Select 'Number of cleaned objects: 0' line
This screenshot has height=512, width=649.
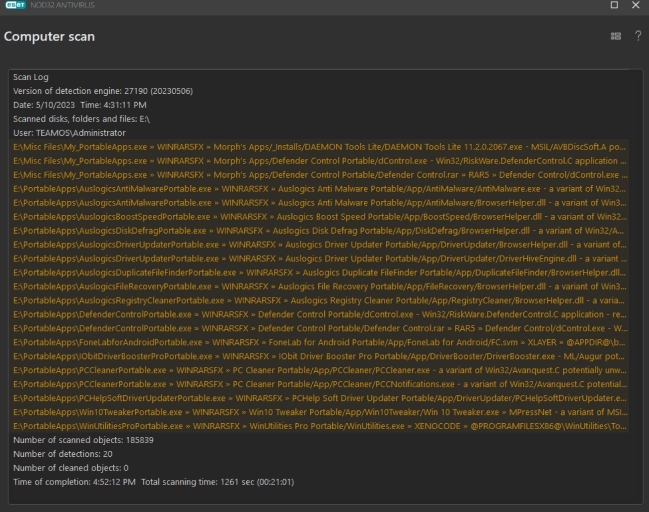pos(71,468)
